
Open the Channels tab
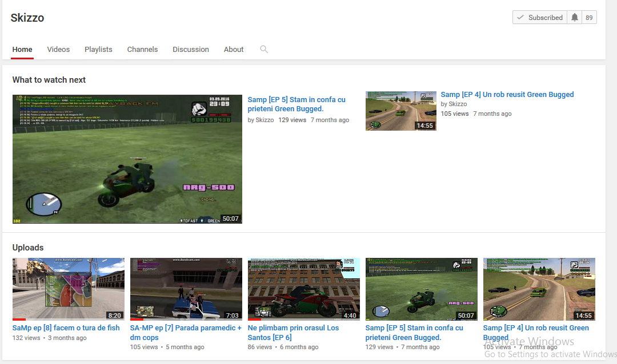(142, 50)
